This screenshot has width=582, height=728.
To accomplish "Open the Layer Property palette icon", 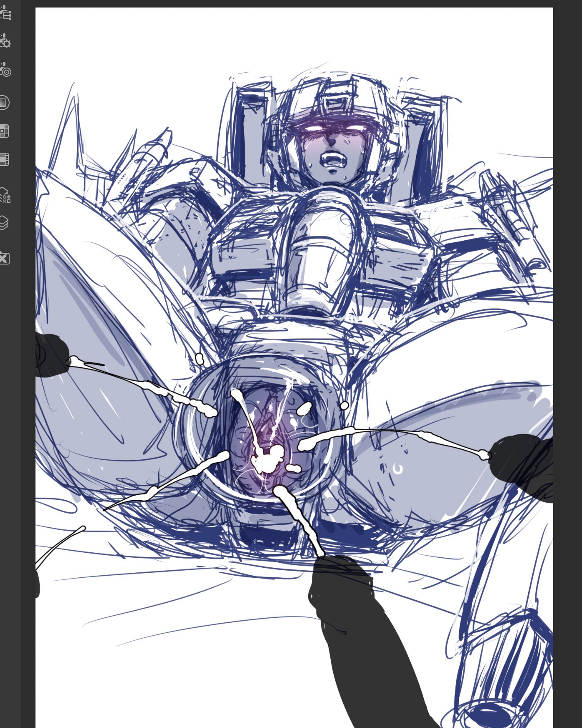I will tap(5, 195).
